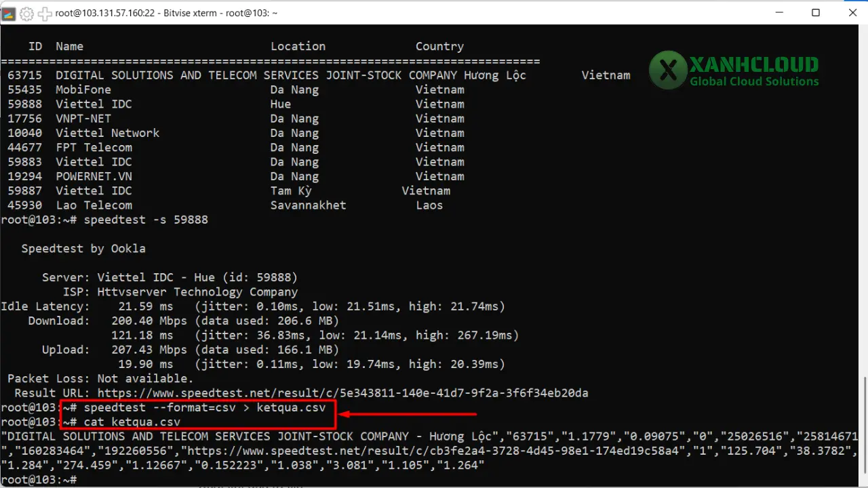Click the 'speedtest --format=csv > ketqua.csv' command
Viewport: 868px width, 488px height.
[205, 407]
